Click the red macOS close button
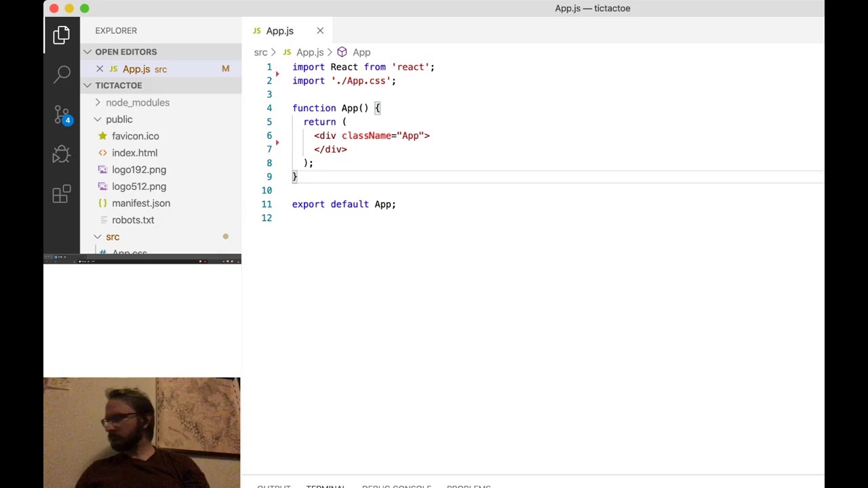This screenshot has height=488, width=868. point(54,8)
